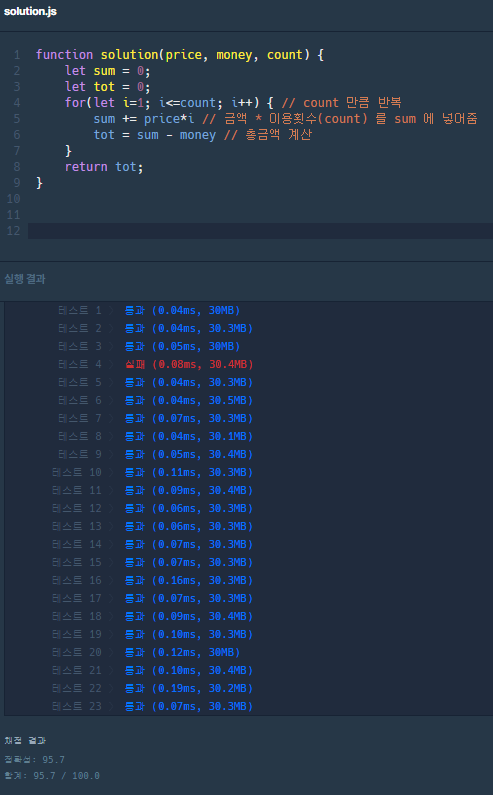This screenshot has height=795, width=493.
Task: Click the 'sum += price*i' statement
Action: point(144,119)
